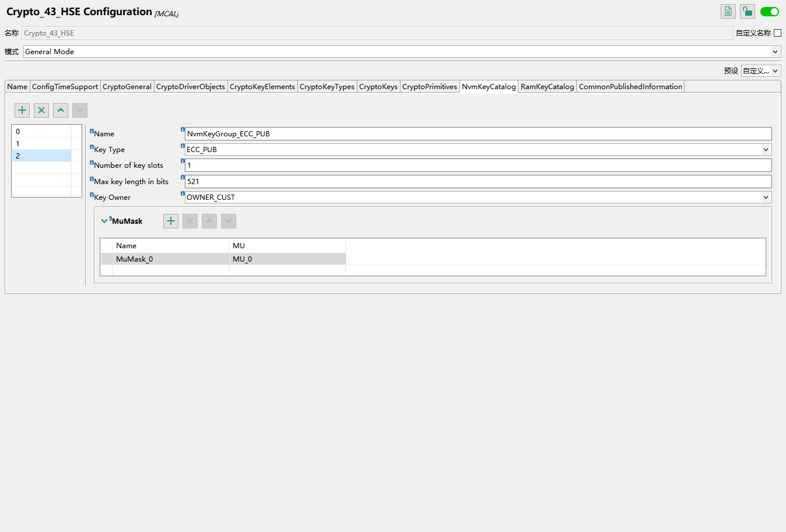This screenshot has height=532, width=786.
Task: Select the MuMask_0 table row
Action: [169, 259]
